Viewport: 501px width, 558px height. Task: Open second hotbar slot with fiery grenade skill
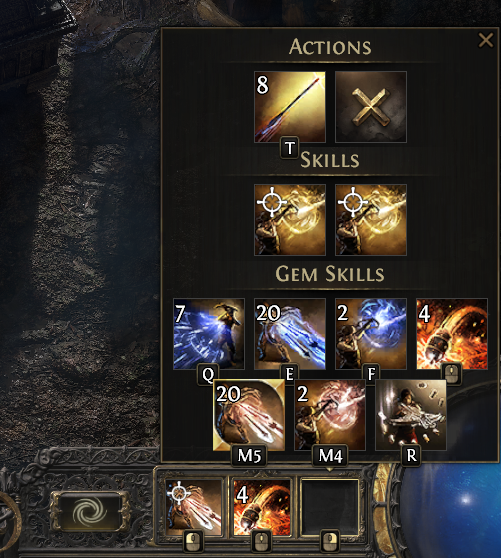tap(262, 507)
